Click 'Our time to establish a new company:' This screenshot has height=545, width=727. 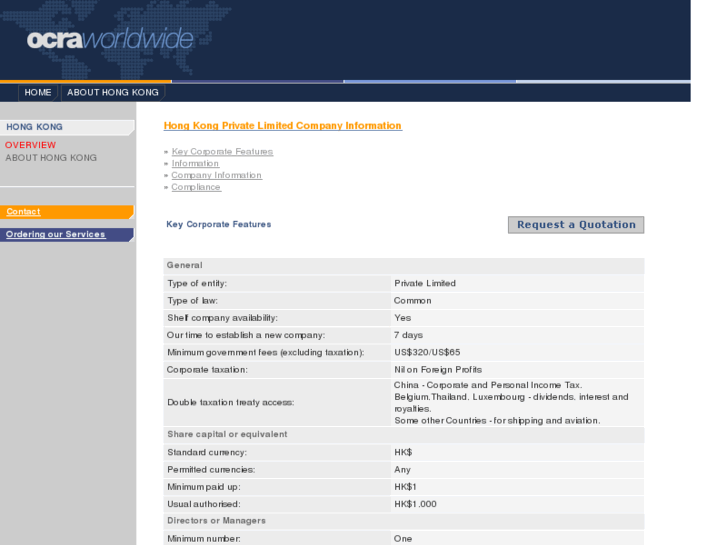coord(246,335)
